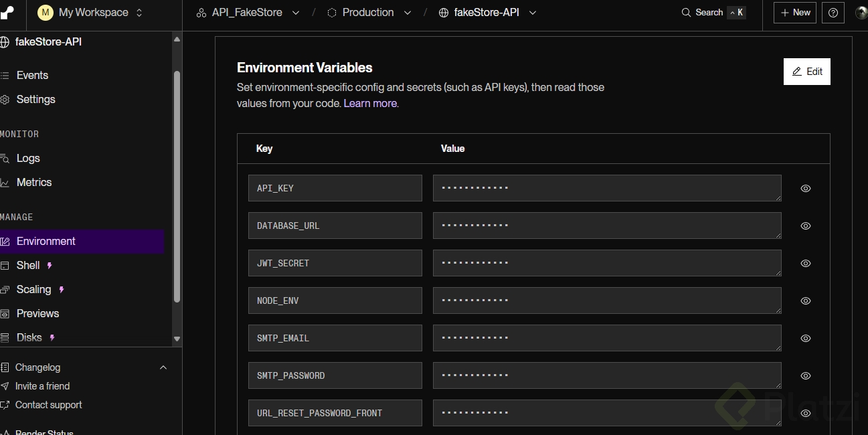868x435 pixels.
Task: Unhide the JWT_SECRET value
Action: (x=806, y=264)
